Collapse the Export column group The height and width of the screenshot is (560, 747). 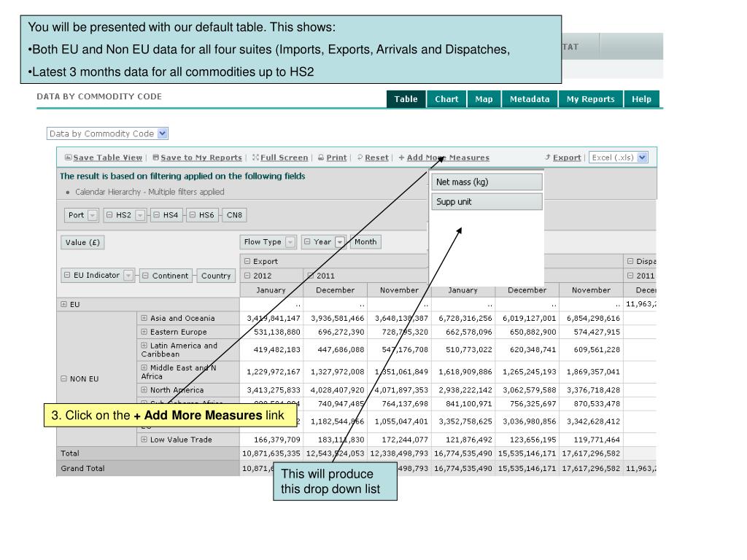[247, 262]
